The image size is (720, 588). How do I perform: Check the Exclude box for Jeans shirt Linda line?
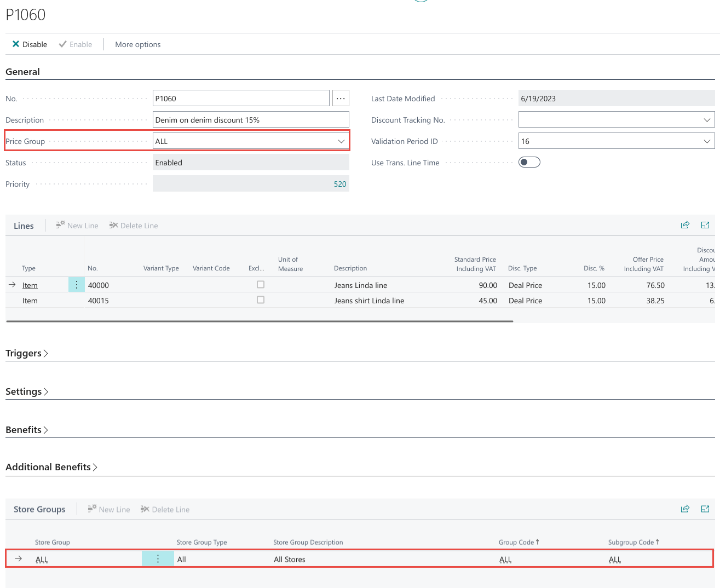(261, 300)
